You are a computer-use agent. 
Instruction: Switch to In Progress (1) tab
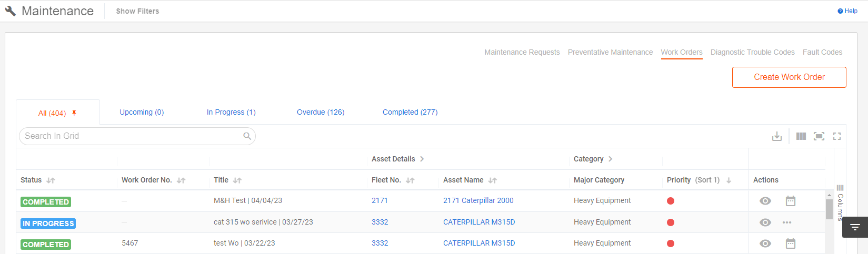click(231, 112)
